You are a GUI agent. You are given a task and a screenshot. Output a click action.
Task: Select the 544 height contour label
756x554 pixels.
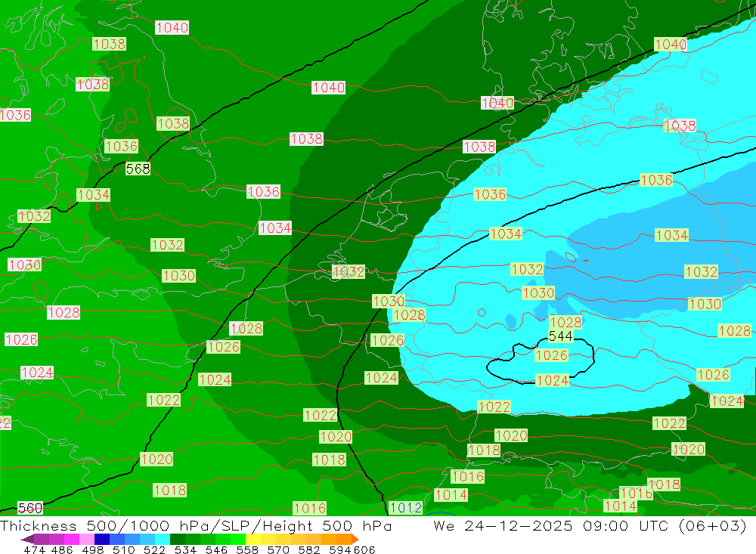[x=561, y=336]
